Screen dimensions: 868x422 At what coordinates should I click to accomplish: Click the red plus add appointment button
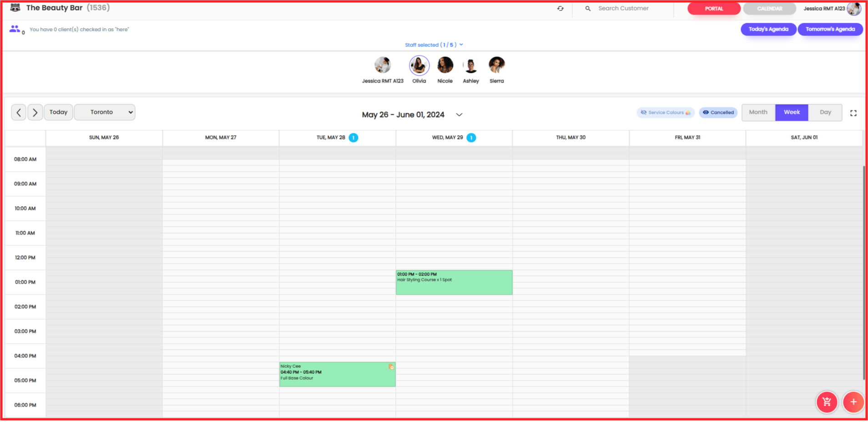(853, 402)
